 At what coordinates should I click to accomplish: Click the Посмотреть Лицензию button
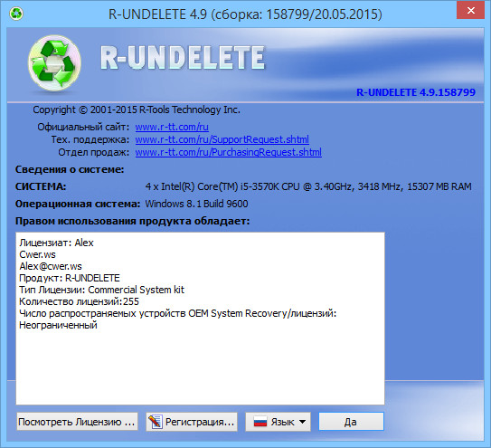click(78, 422)
